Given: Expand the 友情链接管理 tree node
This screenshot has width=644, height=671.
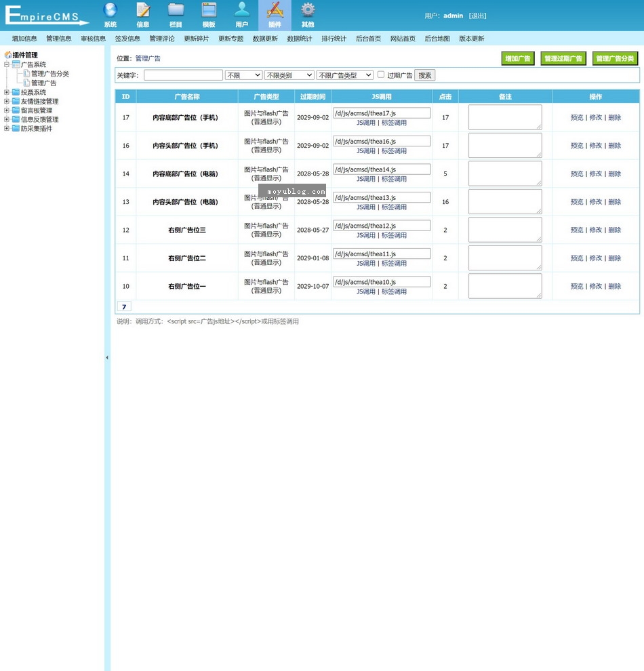Looking at the screenshot, I should point(7,101).
